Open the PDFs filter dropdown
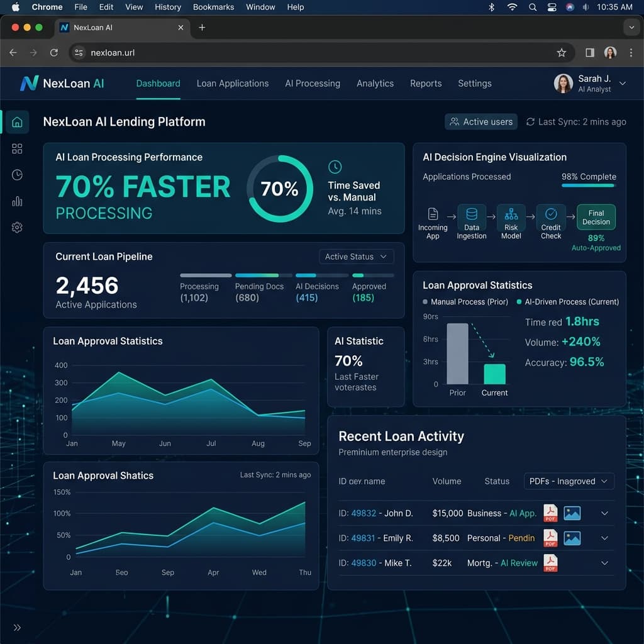 569,481
